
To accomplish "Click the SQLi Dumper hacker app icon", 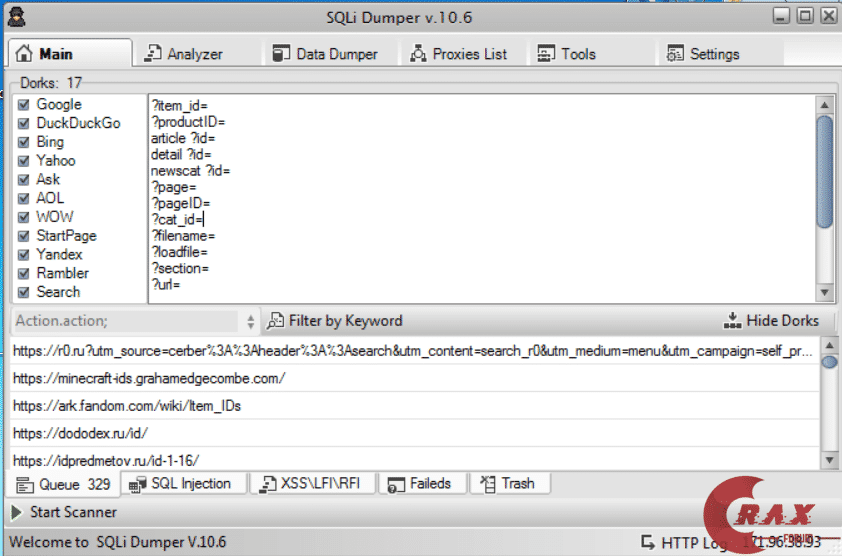I will click(17, 17).
